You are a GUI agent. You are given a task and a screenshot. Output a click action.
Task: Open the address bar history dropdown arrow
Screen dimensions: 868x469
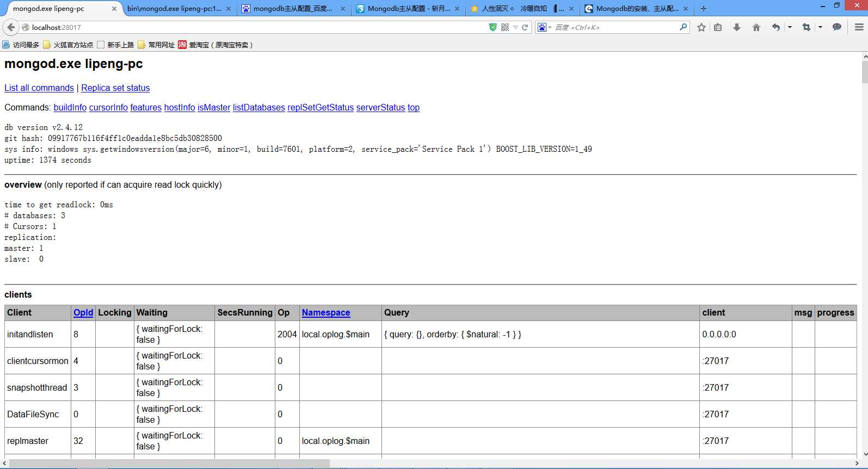[515, 27]
